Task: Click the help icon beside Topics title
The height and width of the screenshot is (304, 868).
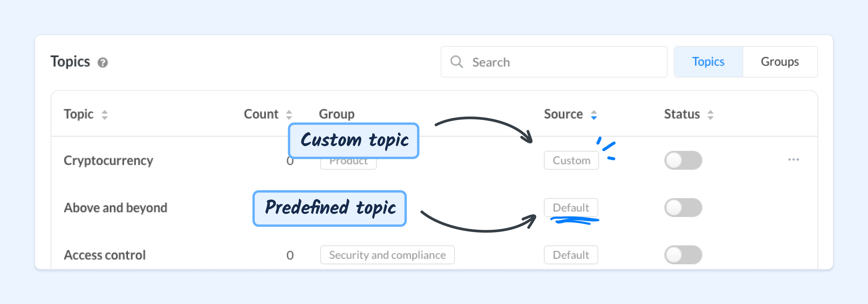Action: 103,63
